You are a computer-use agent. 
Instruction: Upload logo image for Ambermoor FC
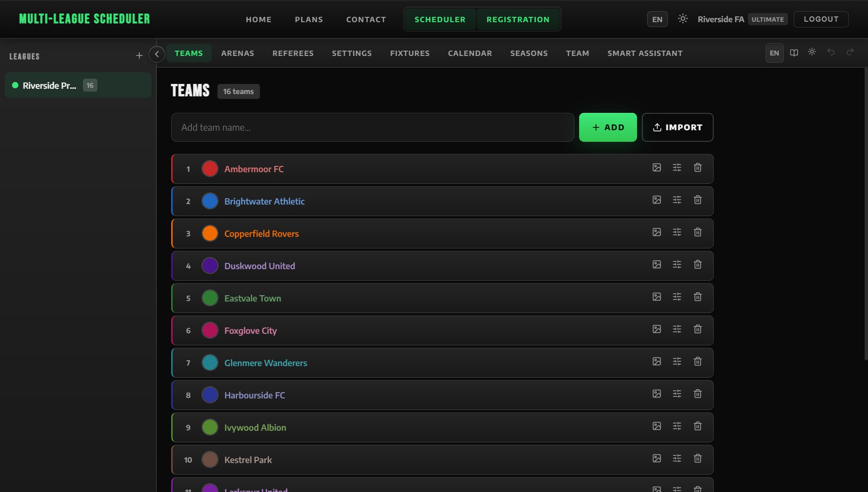point(657,168)
